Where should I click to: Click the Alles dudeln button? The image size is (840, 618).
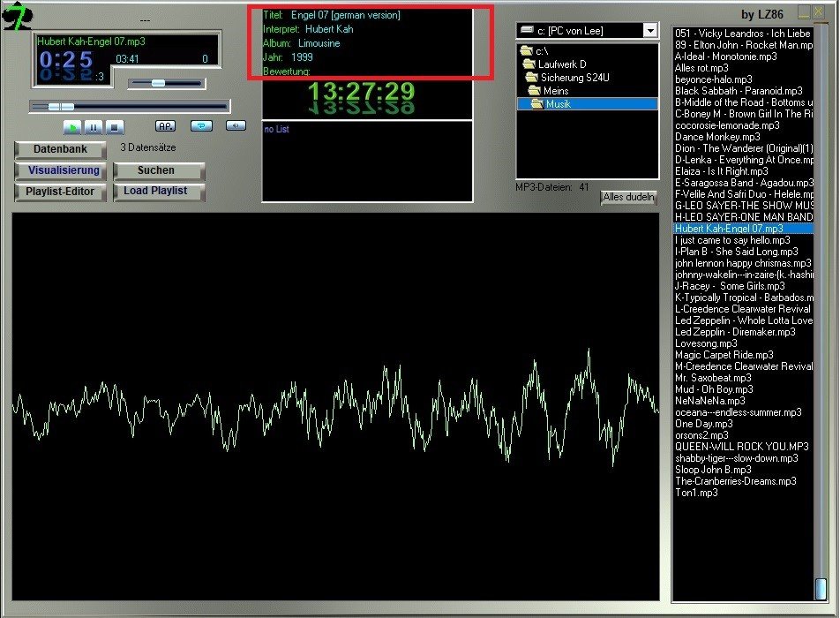[x=629, y=198]
